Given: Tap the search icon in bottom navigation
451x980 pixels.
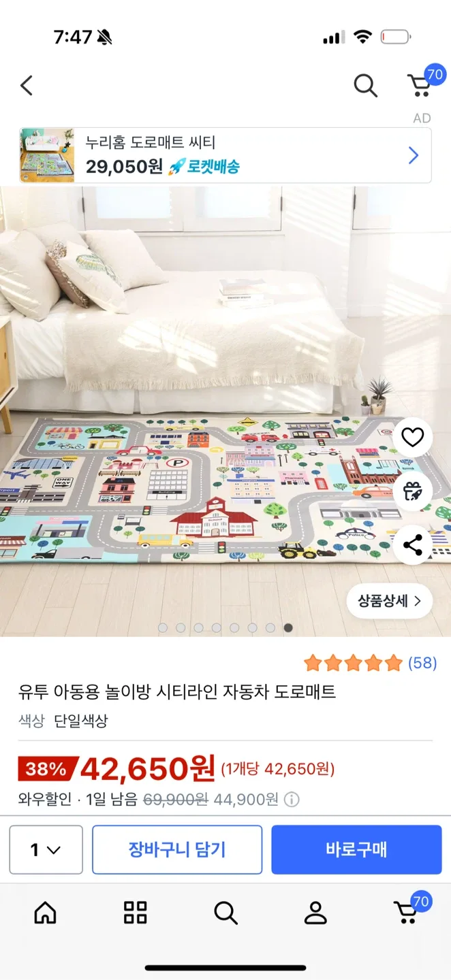Looking at the screenshot, I should pos(226,913).
